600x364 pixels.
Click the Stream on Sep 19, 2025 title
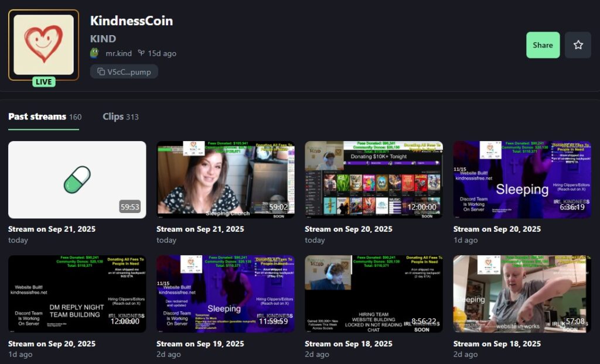coord(200,344)
